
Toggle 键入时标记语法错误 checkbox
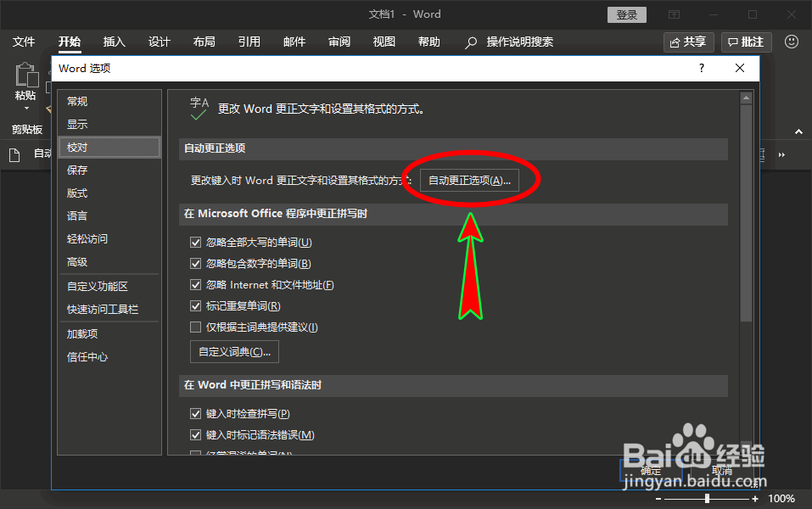point(196,435)
